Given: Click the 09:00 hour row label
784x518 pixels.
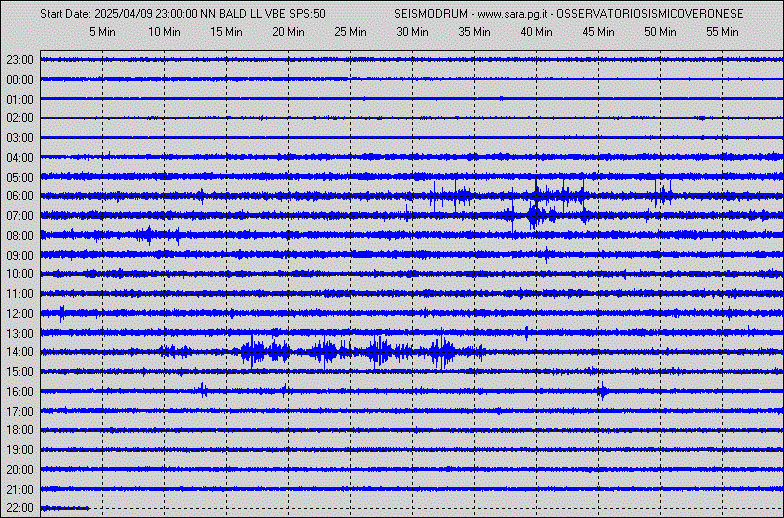Looking at the screenshot, I should click(20, 256).
